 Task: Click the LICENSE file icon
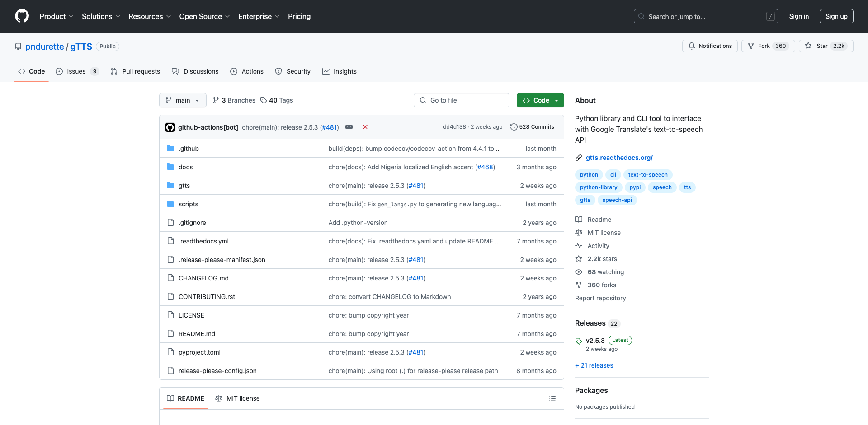click(x=170, y=315)
